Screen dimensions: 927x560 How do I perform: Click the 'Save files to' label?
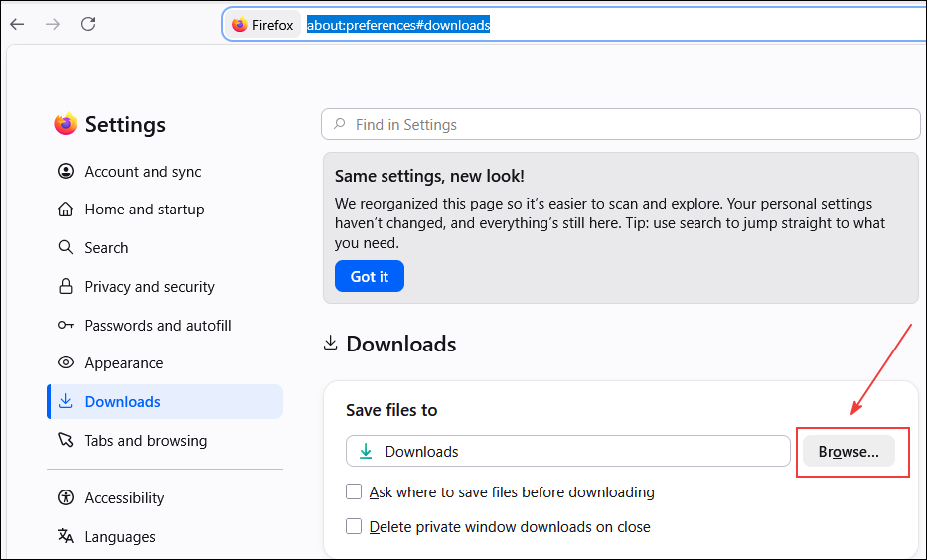click(x=391, y=410)
